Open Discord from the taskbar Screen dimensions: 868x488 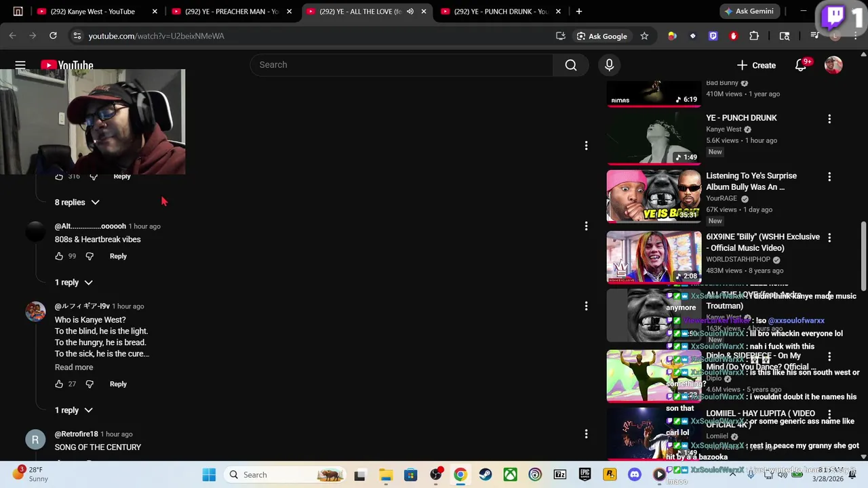click(634, 475)
